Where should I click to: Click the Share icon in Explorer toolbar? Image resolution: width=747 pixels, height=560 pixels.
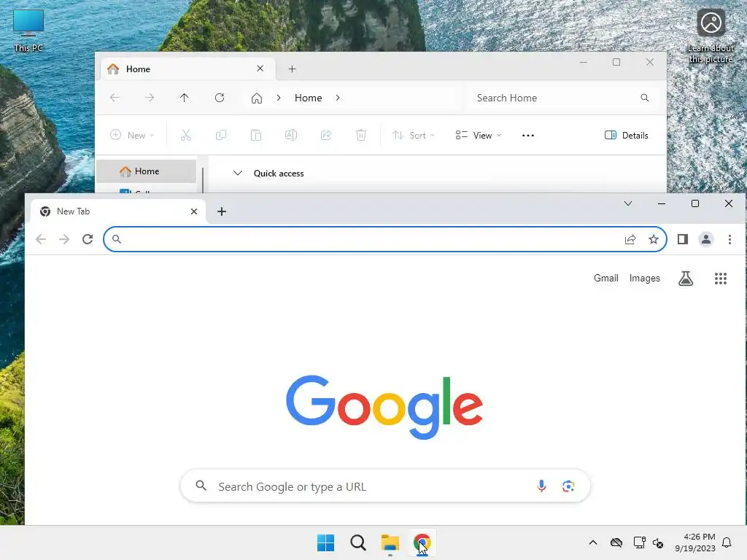point(326,135)
